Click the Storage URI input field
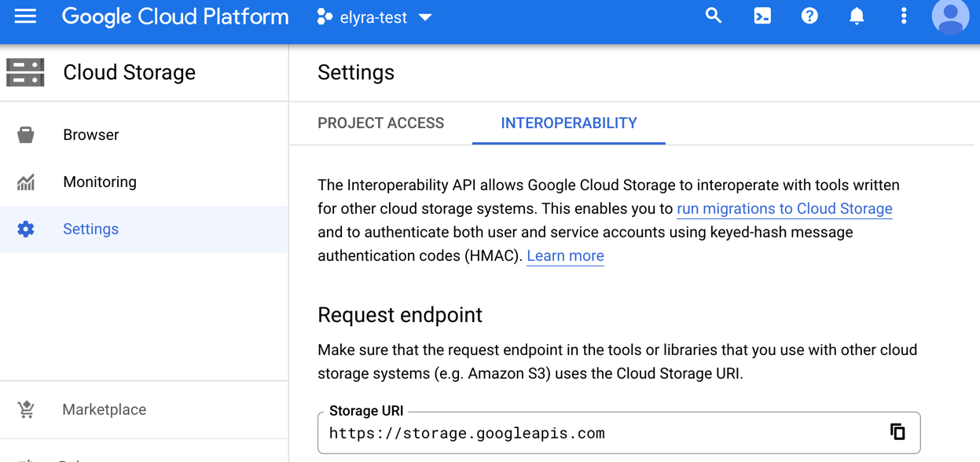The height and width of the screenshot is (462, 980). coord(550,433)
